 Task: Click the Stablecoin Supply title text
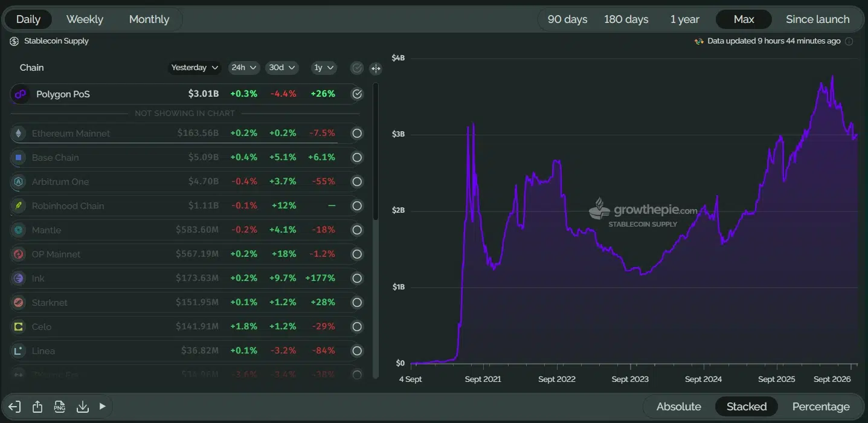(56, 41)
